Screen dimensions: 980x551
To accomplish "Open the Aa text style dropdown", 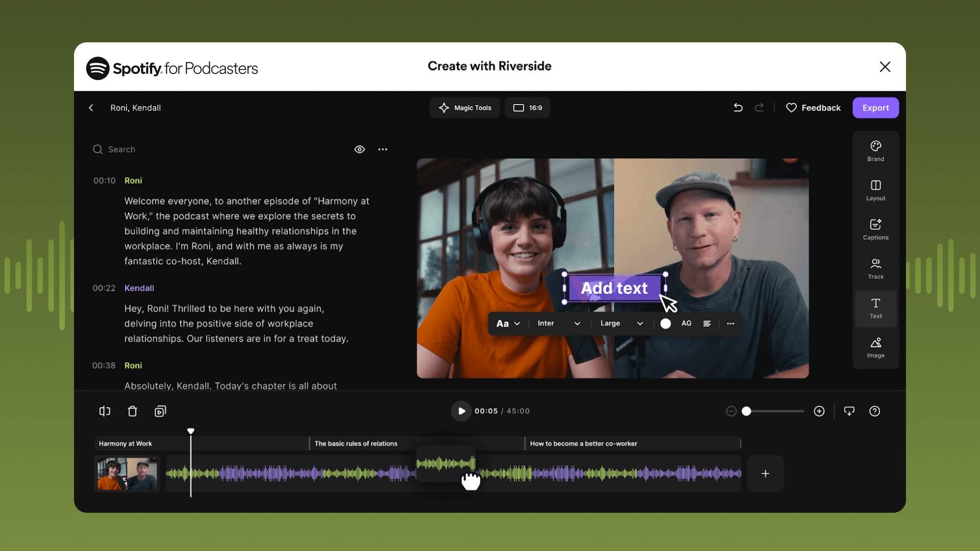I will (507, 323).
